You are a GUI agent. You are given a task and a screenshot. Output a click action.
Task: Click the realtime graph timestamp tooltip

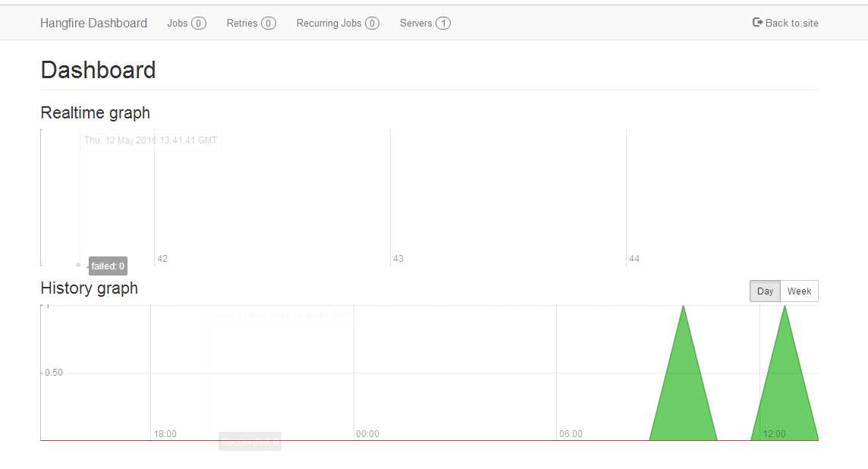(x=150, y=140)
